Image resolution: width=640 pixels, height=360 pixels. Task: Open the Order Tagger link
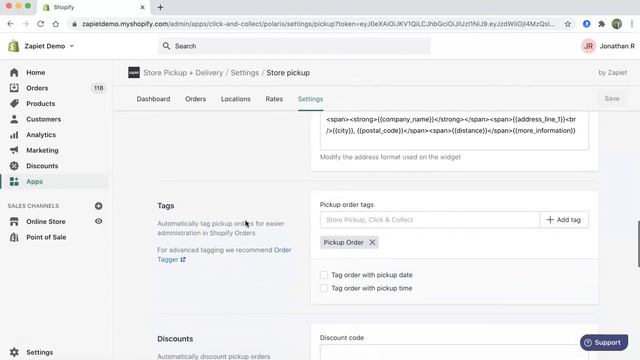224,255
